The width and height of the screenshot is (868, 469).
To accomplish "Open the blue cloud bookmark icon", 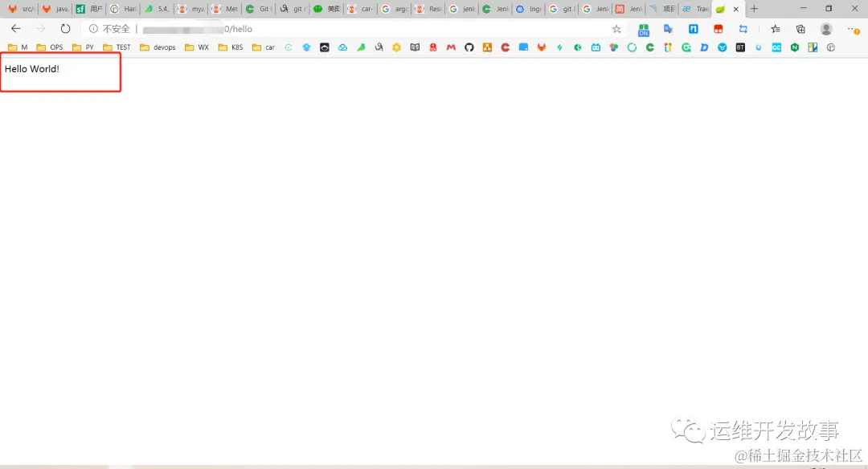I will pyautogui.click(x=342, y=47).
